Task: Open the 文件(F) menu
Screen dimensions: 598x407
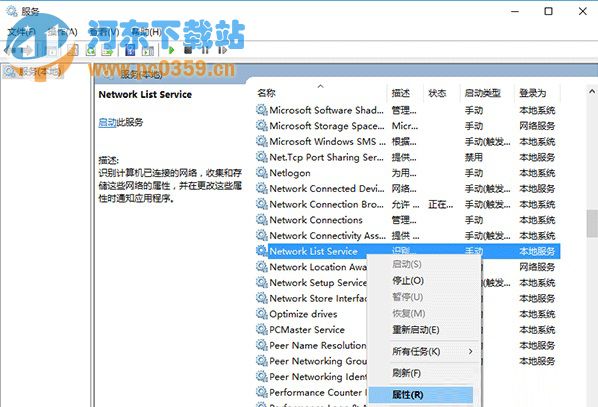Action: click(21, 32)
